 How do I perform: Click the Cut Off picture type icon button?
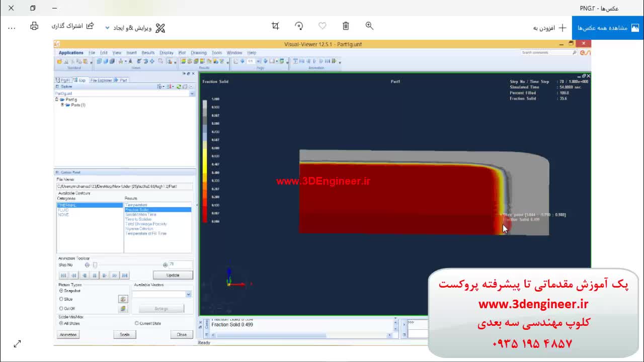[123, 309]
